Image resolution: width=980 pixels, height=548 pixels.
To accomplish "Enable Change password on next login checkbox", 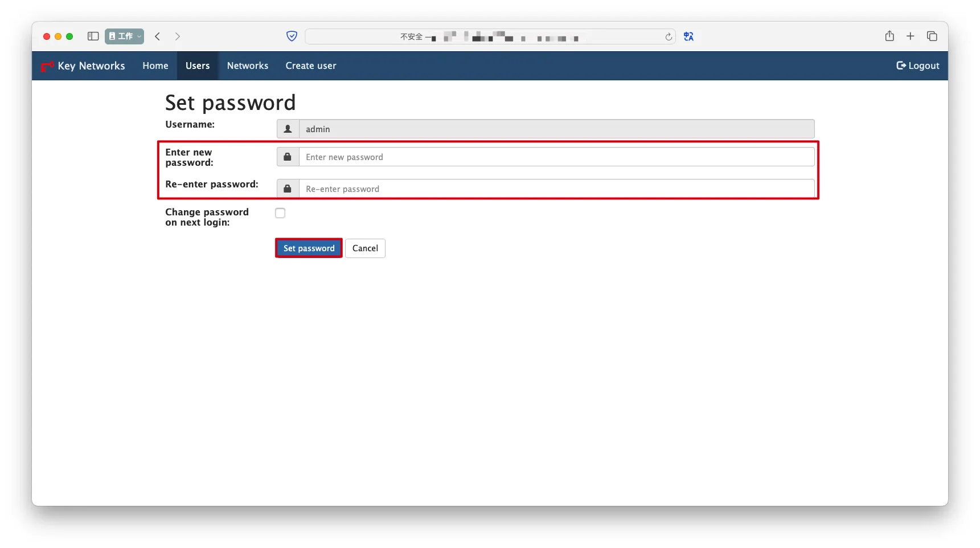I will (x=280, y=213).
